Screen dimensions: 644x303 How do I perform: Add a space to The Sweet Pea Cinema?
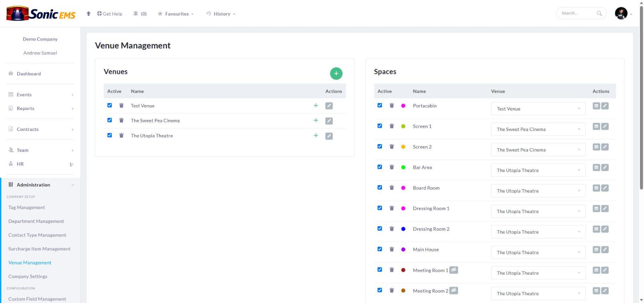[315, 120]
